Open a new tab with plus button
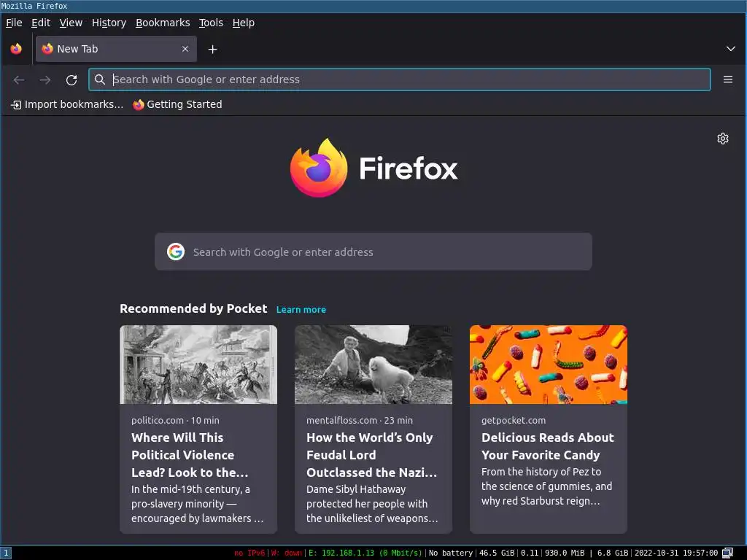The image size is (747, 560). [212, 49]
